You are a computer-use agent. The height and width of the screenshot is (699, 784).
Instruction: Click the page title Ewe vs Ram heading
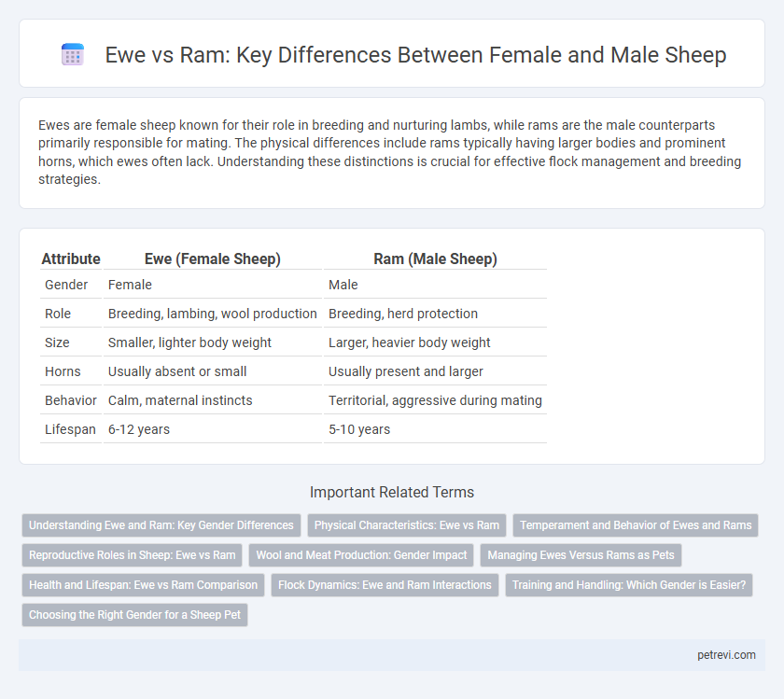[415, 54]
